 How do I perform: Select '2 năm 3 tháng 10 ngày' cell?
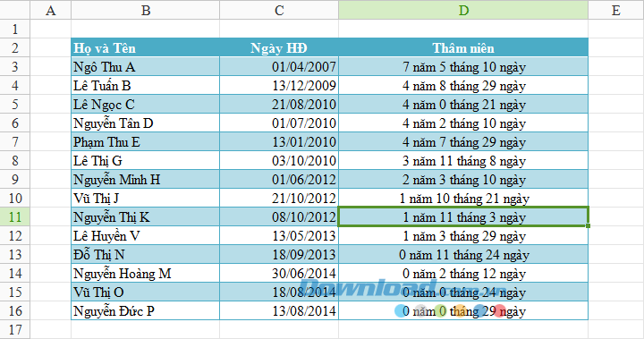[x=463, y=179]
